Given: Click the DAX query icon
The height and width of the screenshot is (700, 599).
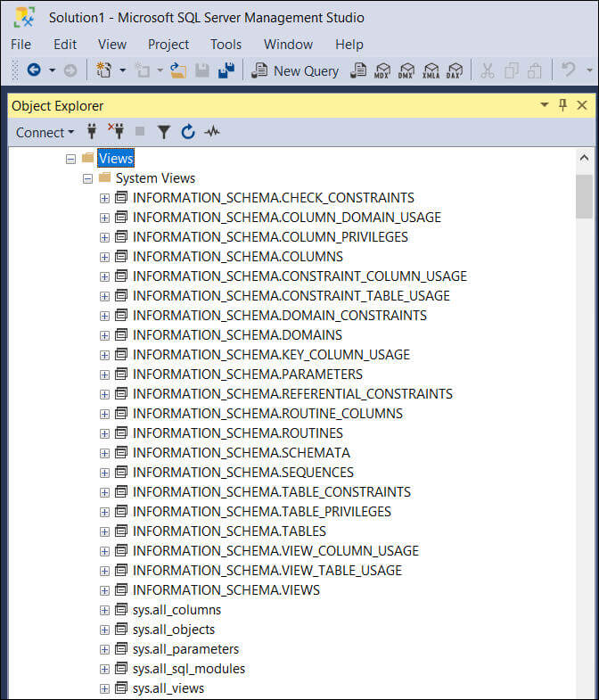Looking at the screenshot, I should click(x=455, y=70).
